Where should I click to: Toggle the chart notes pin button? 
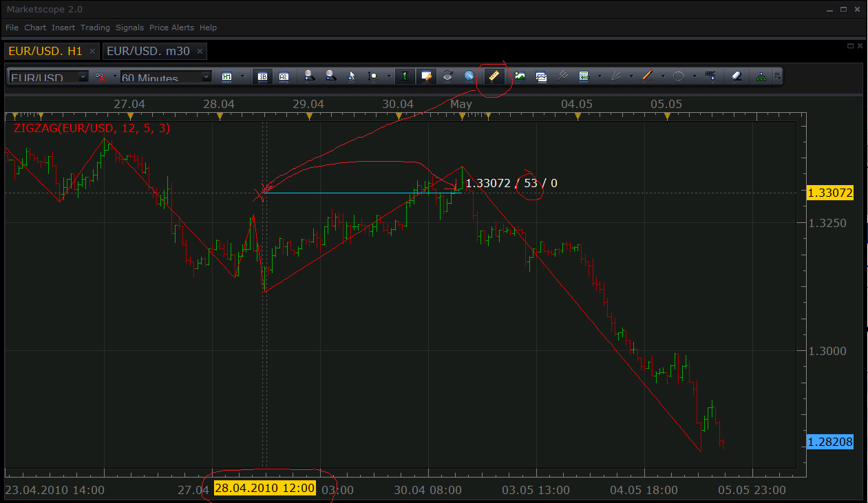click(427, 76)
